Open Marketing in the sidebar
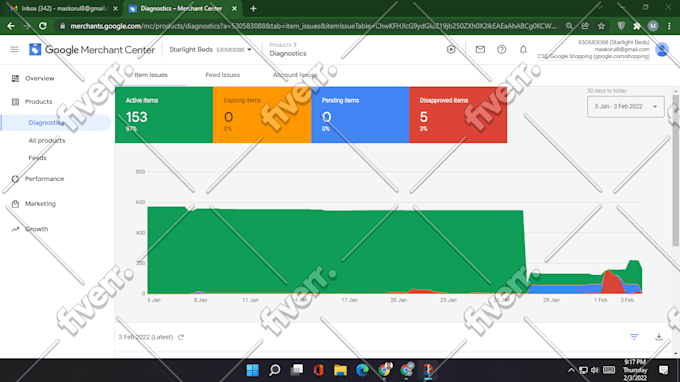 click(x=40, y=204)
